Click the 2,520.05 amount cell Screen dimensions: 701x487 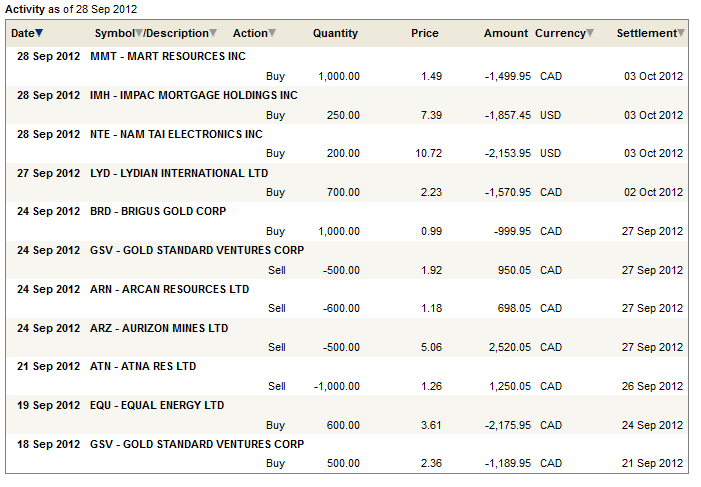pyautogui.click(x=505, y=347)
